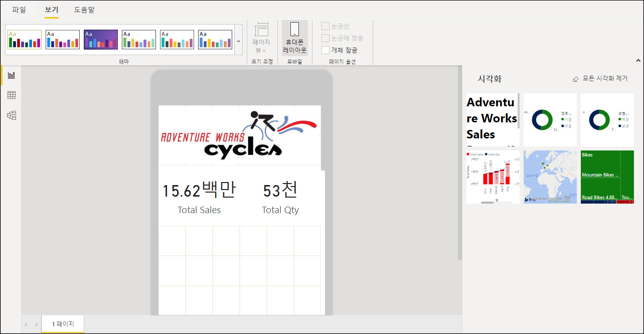Open the 파일 ribbon tab
The image size is (644, 334).
[19, 10]
